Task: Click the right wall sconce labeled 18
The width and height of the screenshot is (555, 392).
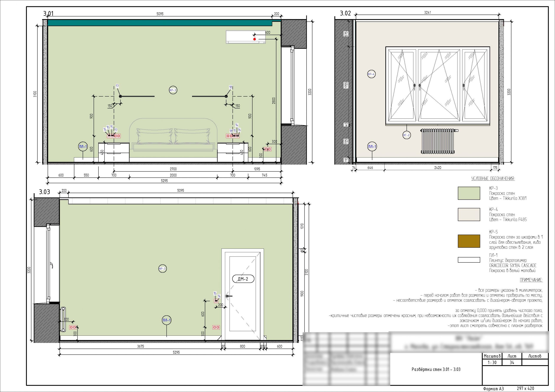Action: [x=226, y=96]
